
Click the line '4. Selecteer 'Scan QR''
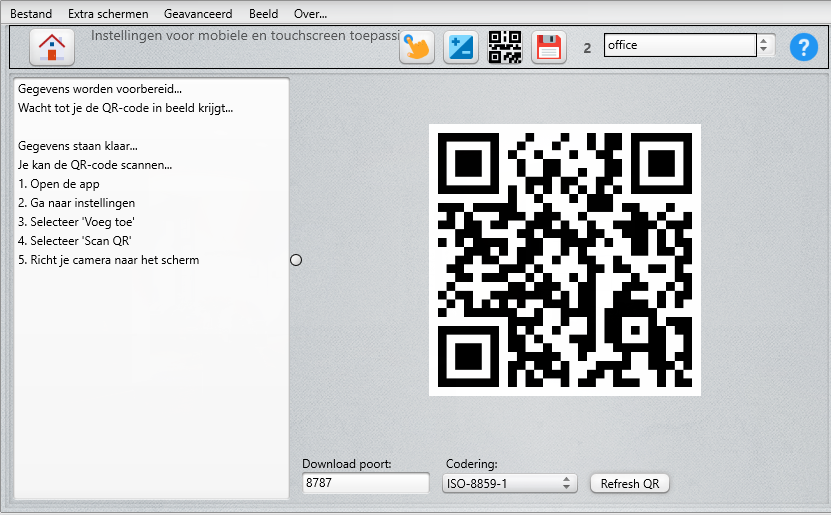[74, 241]
